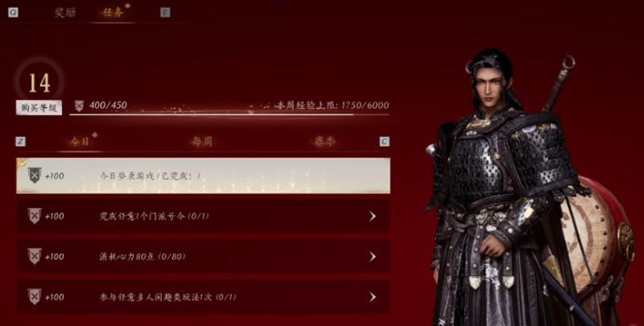Screen dimensions: 644x326
Task: Click shield icon on 完成任意1个门派号令 row
Action: click(35, 216)
